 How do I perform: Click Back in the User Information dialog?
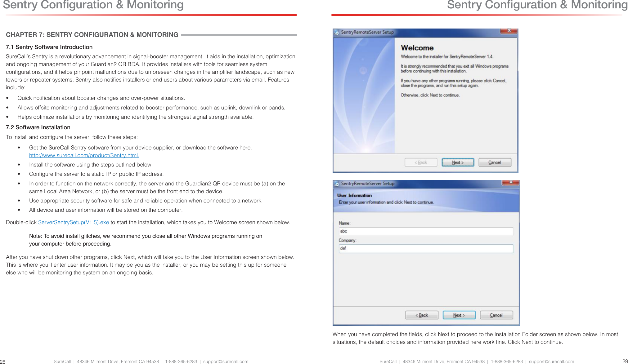click(x=422, y=315)
